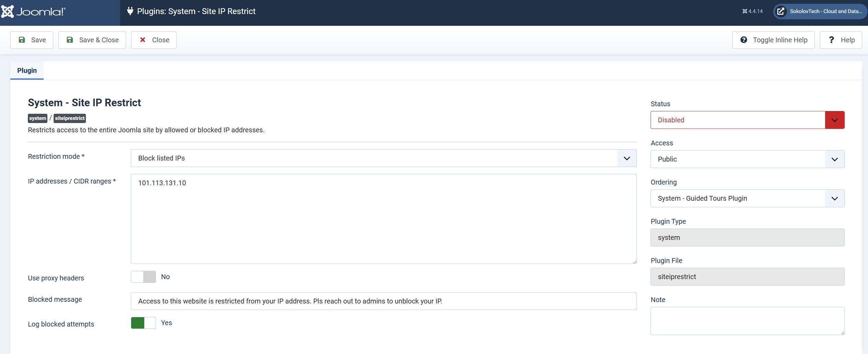868x354 pixels.
Task: Click the Toggle Inline Help button
Action: point(773,40)
